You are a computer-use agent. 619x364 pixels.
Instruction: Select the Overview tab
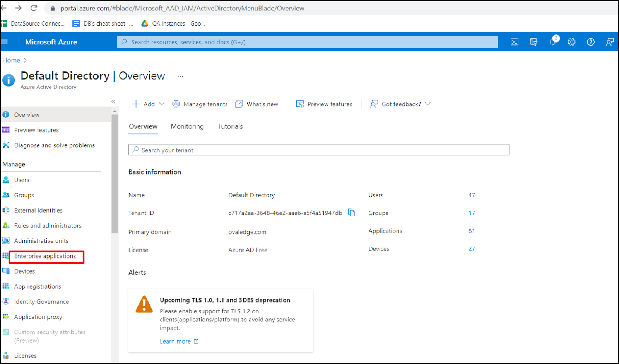pos(143,126)
